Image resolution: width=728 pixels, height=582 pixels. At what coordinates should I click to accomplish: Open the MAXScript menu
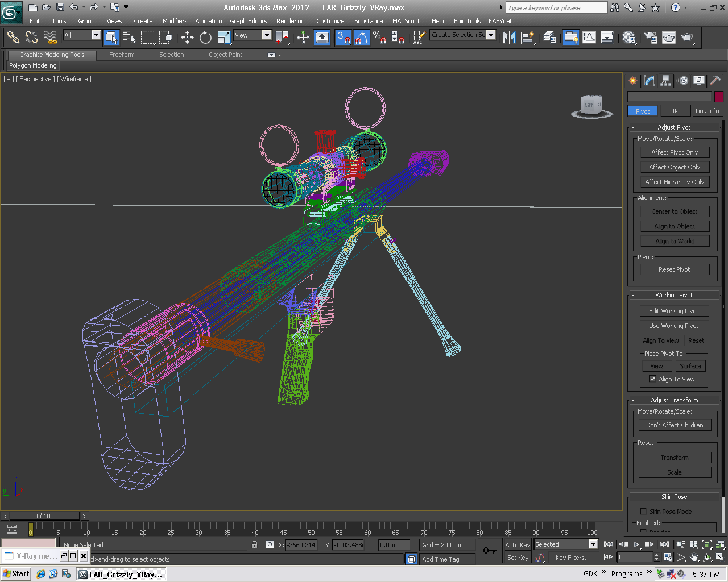pos(406,21)
